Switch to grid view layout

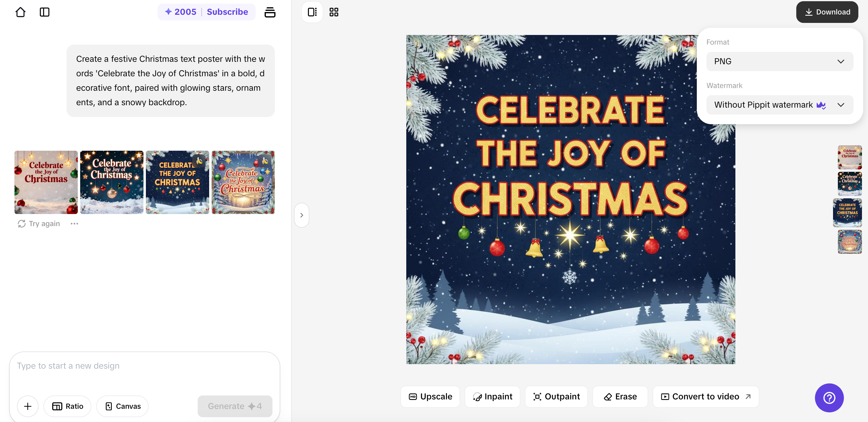coord(334,12)
